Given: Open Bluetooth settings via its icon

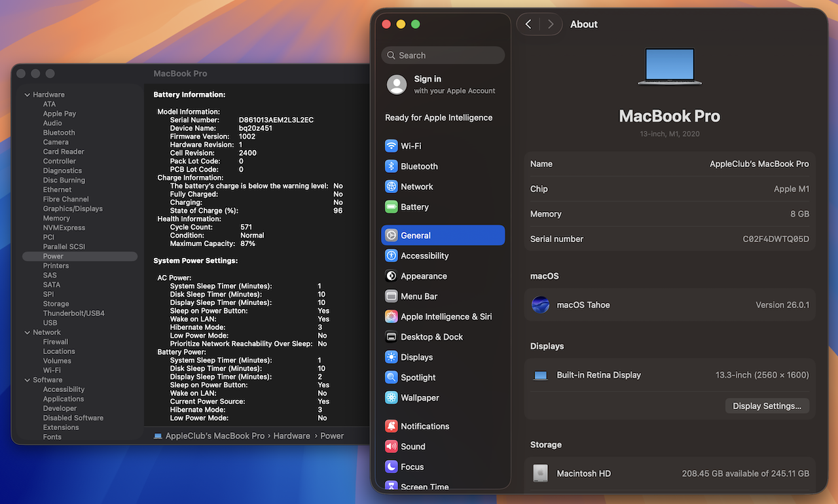Looking at the screenshot, I should click(391, 166).
